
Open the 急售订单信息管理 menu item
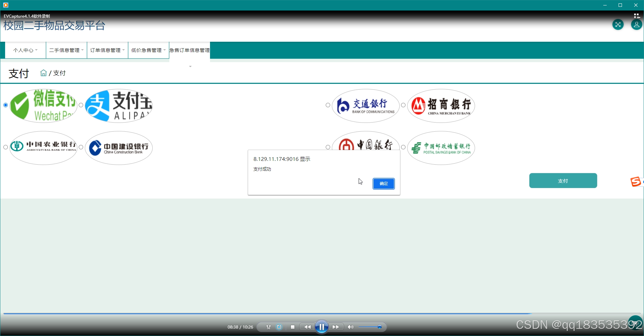pyautogui.click(x=189, y=50)
